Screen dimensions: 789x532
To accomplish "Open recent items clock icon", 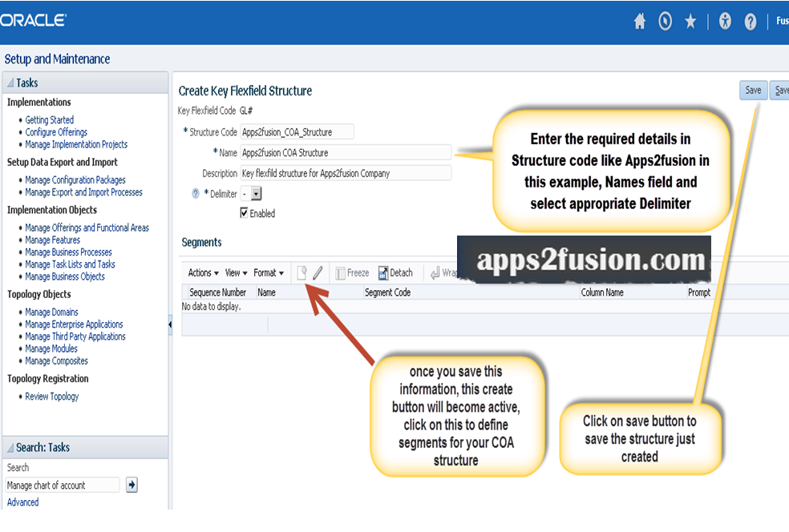I will (x=666, y=21).
